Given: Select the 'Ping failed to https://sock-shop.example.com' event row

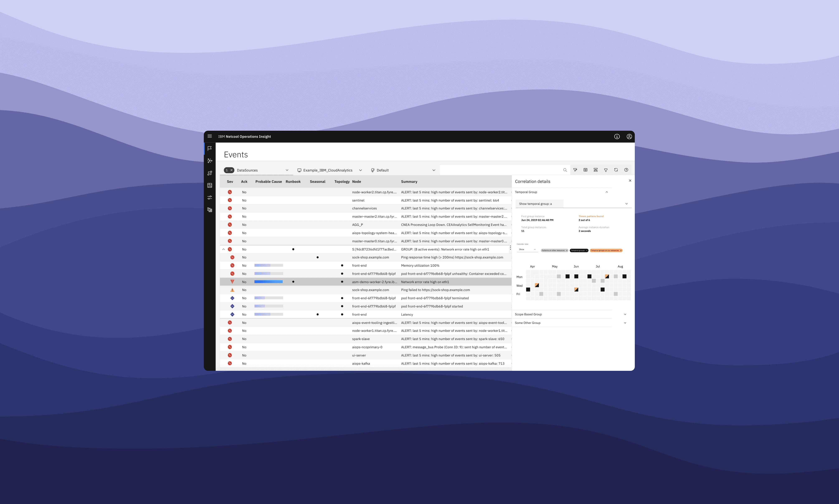Looking at the screenshot, I should point(435,290).
